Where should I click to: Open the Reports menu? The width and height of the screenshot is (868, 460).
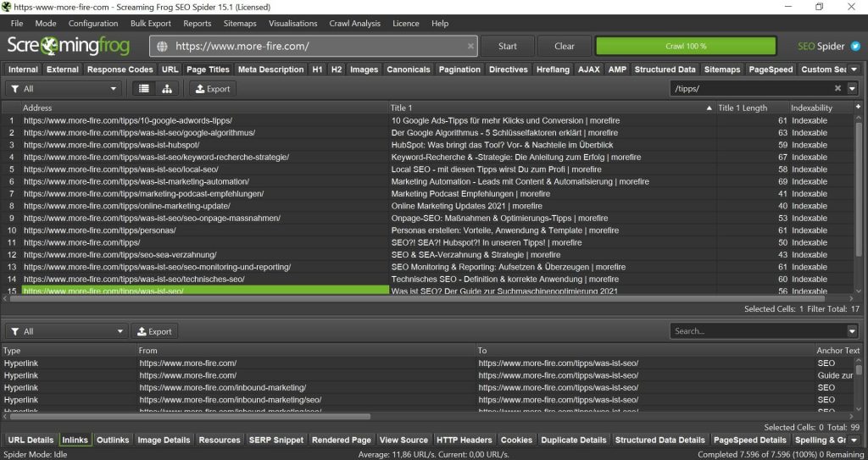pos(197,23)
